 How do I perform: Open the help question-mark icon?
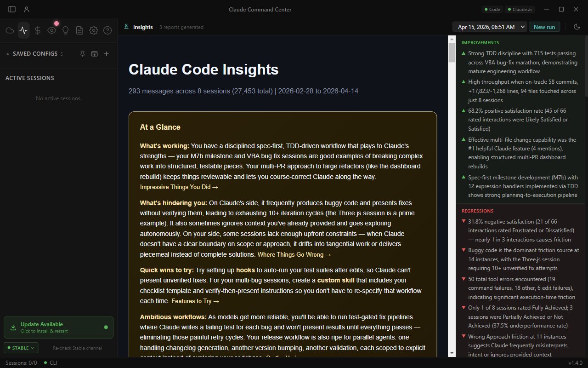pos(107,30)
